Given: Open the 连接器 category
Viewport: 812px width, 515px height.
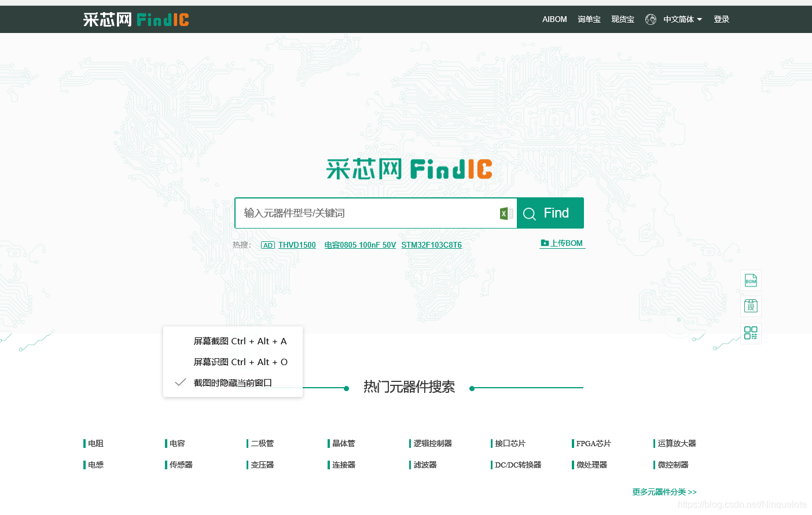Looking at the screenshot, I should pyautogui.click(x=343, y=465).
